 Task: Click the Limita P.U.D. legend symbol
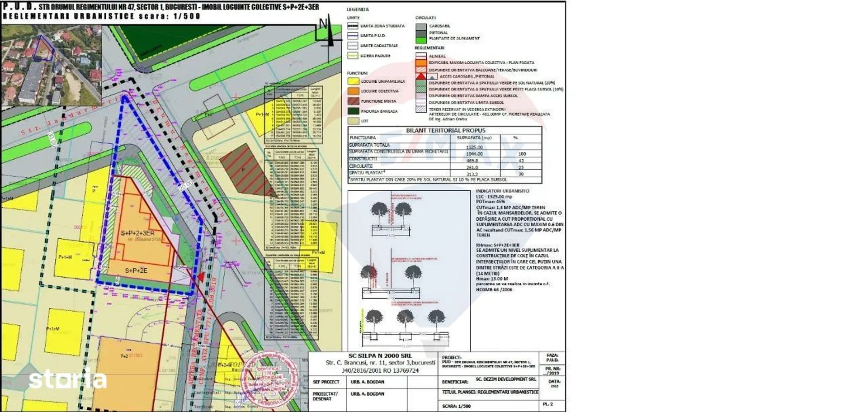click(353, 36)
